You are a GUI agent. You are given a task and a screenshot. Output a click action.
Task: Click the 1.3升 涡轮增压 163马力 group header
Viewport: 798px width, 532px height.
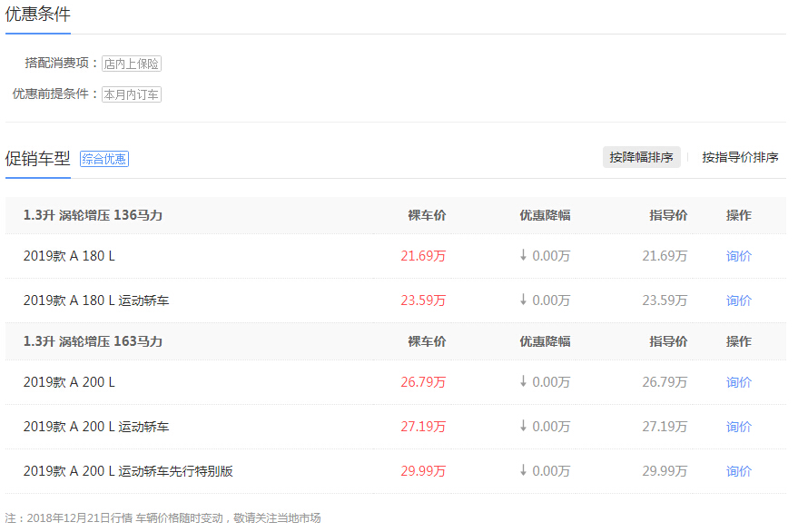93,341
